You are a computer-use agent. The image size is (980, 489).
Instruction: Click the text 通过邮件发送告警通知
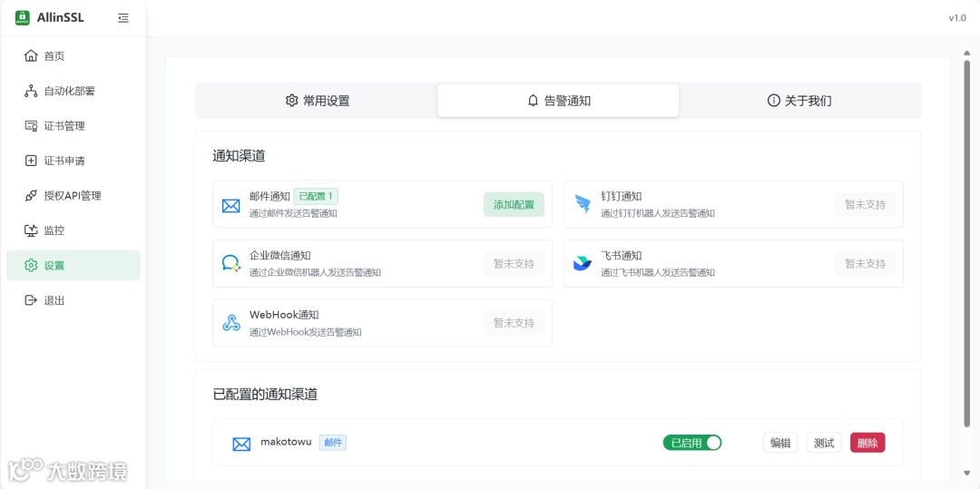coord(293,213)
